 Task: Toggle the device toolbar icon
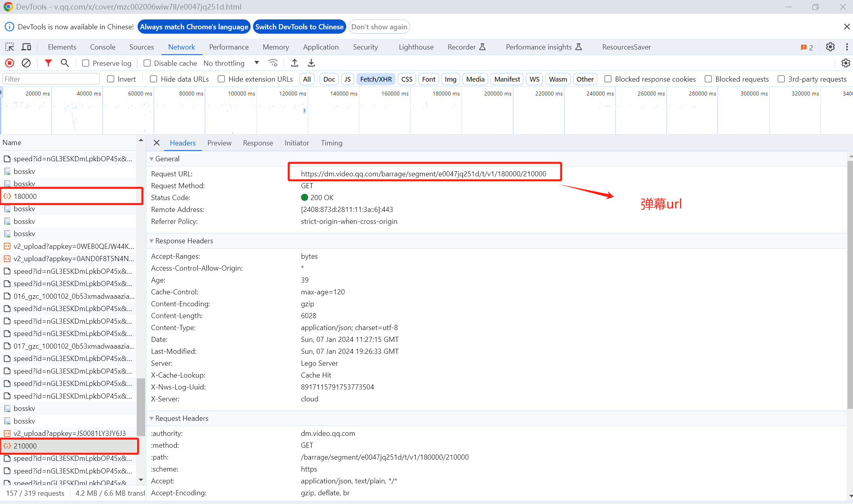(x=26, y=47)
